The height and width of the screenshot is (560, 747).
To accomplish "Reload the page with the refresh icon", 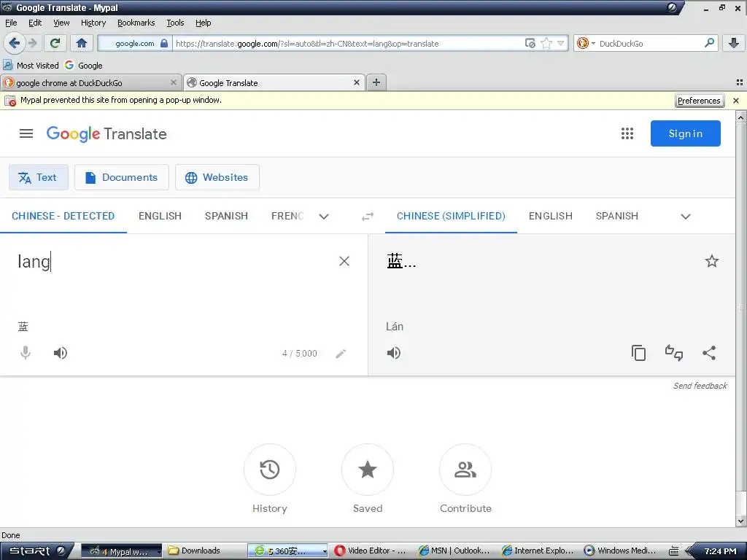I will click(55, 43).
